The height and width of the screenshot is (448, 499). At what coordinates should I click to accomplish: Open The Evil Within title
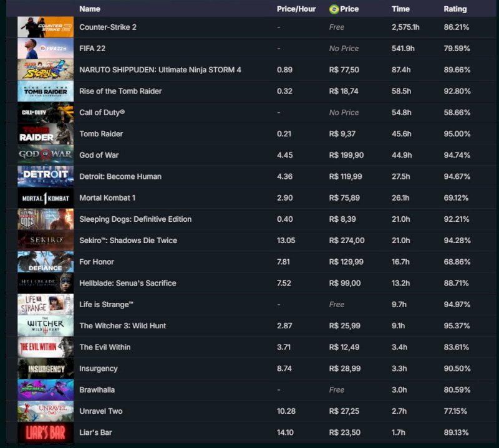point(105,347)
